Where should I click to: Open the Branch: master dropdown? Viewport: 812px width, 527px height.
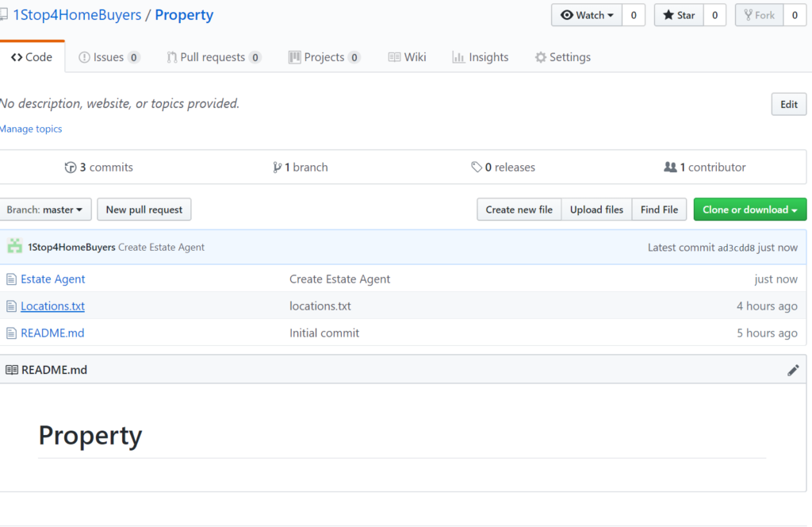pyautogui.click(x=44, y=210)
